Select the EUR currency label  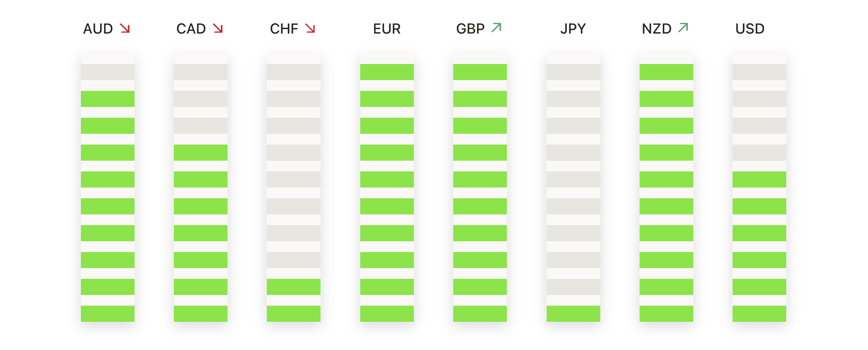click(x=387, y=29)
